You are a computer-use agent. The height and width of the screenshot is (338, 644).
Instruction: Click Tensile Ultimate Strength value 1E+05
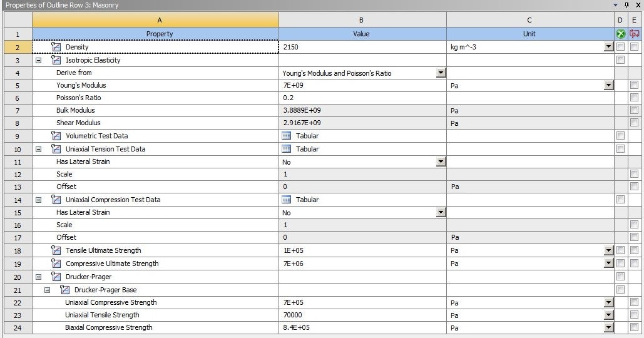coord(362,250)
